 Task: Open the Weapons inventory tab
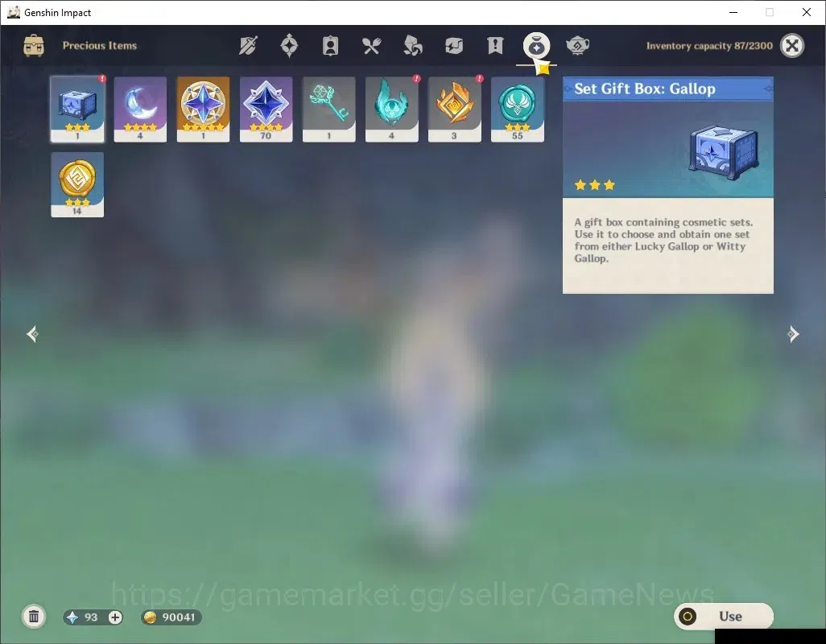[x=248, y=46]
